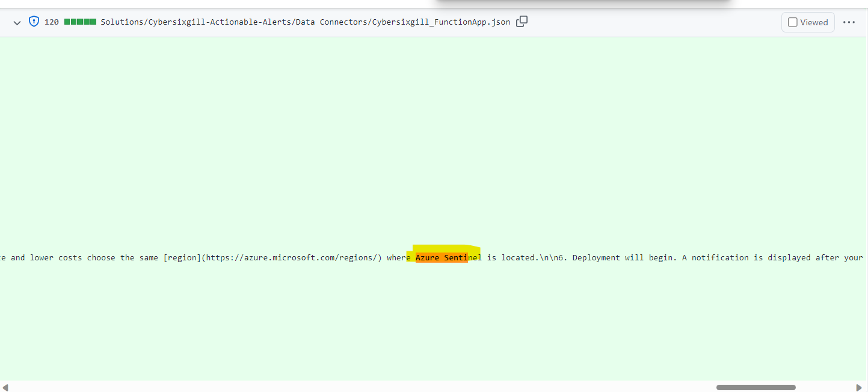
Task: Click 'A notification is displayed' text
Action: coord(746,257)
